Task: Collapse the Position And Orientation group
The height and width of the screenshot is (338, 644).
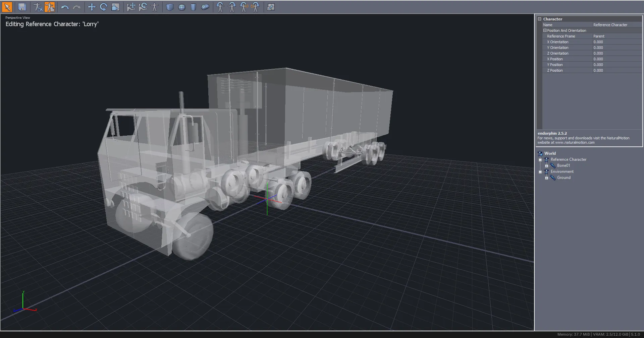Action: click(x=545, y=30)
